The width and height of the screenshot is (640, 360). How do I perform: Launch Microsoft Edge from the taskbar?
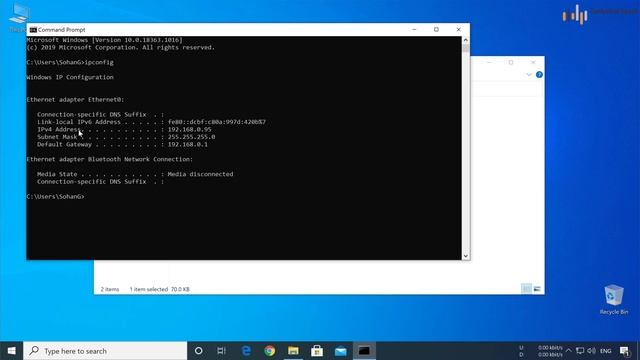[246, 351]
